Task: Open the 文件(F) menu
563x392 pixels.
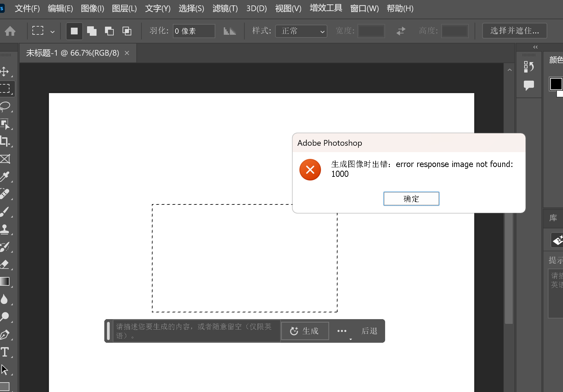Action: 27,8
